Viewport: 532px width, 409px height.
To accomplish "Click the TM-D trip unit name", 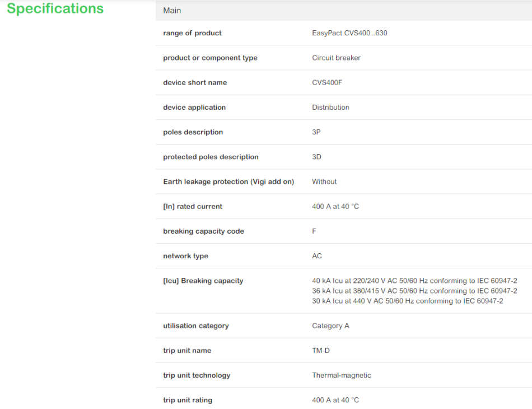I will point(321,351).
